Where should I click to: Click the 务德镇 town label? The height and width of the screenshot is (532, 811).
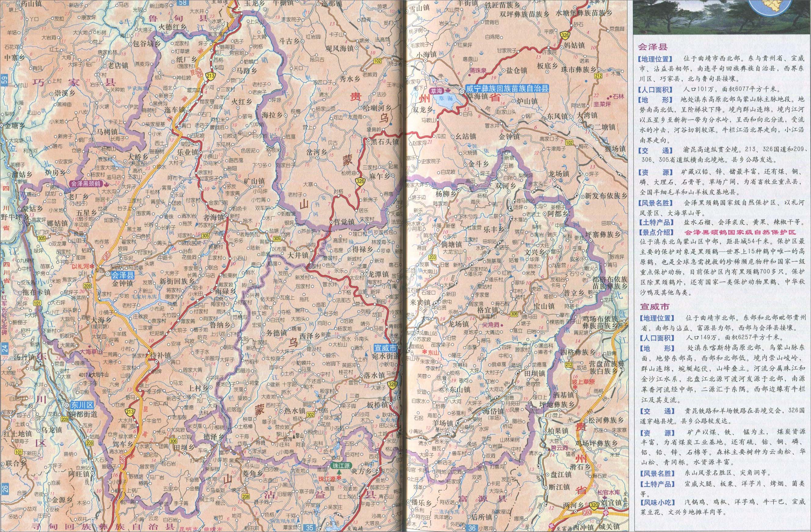point(277,333)
